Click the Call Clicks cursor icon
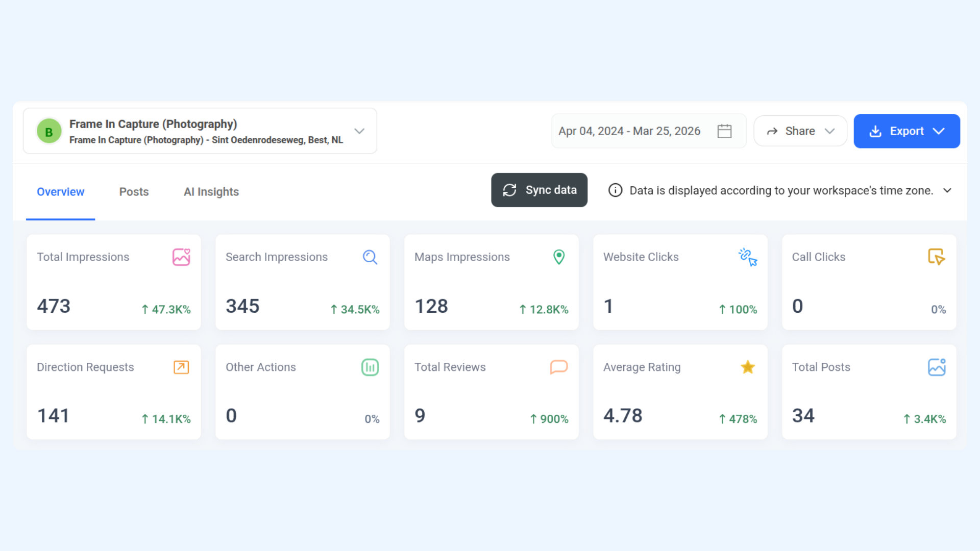Screen dimensions: 980x551 point(936,257)
